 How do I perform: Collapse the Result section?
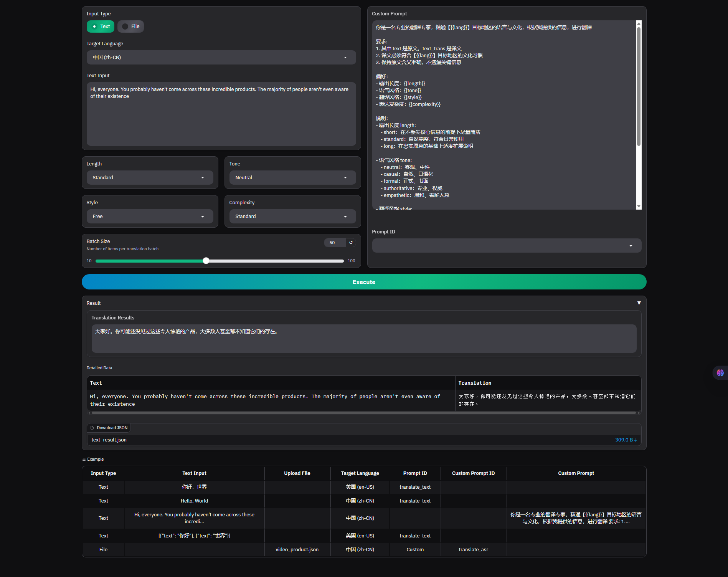[639, 303]
